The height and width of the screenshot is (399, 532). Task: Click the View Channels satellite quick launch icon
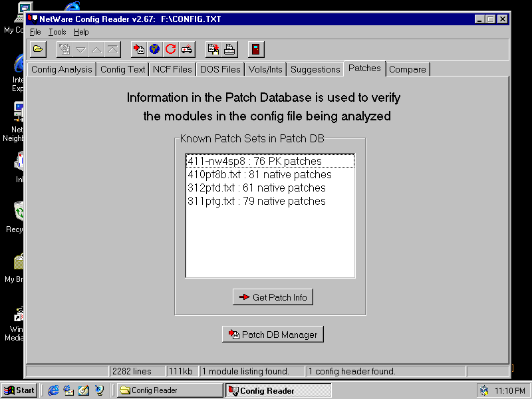[x=99, y=390]
